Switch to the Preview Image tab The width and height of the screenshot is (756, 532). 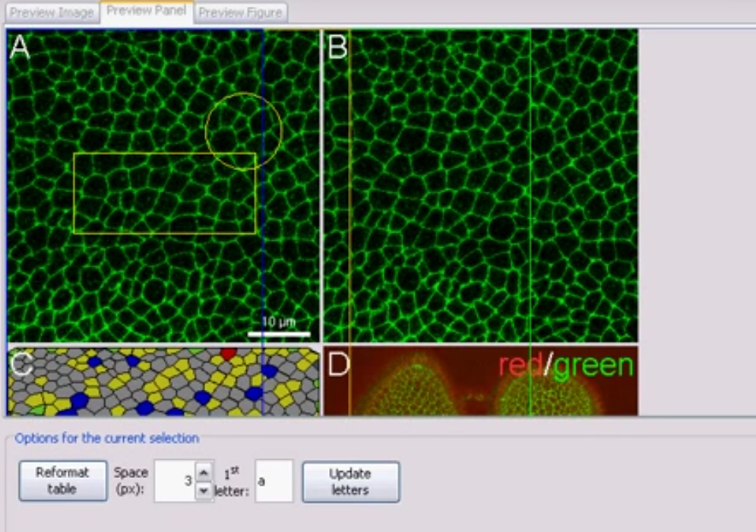pyautogui.click(x=52, y=13)
